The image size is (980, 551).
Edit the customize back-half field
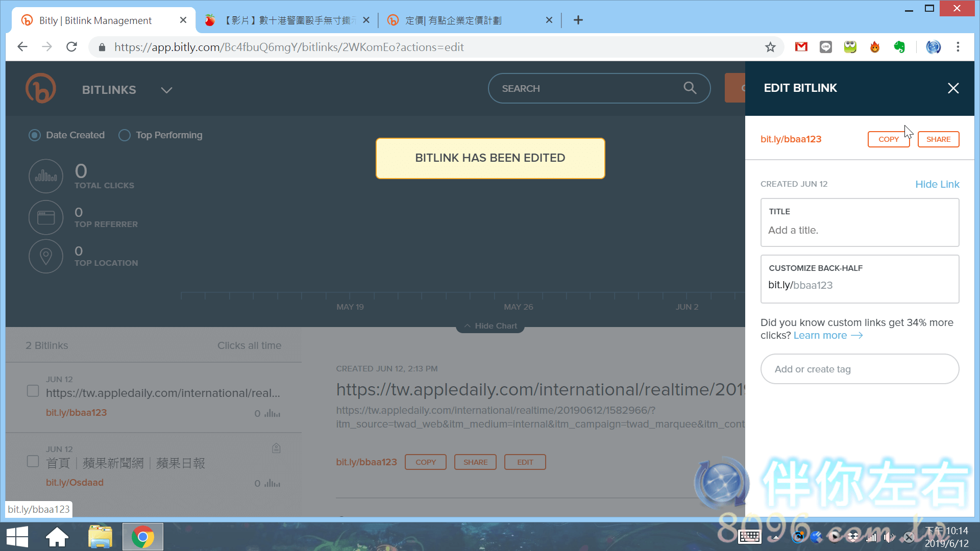click(x=860, y=279)
